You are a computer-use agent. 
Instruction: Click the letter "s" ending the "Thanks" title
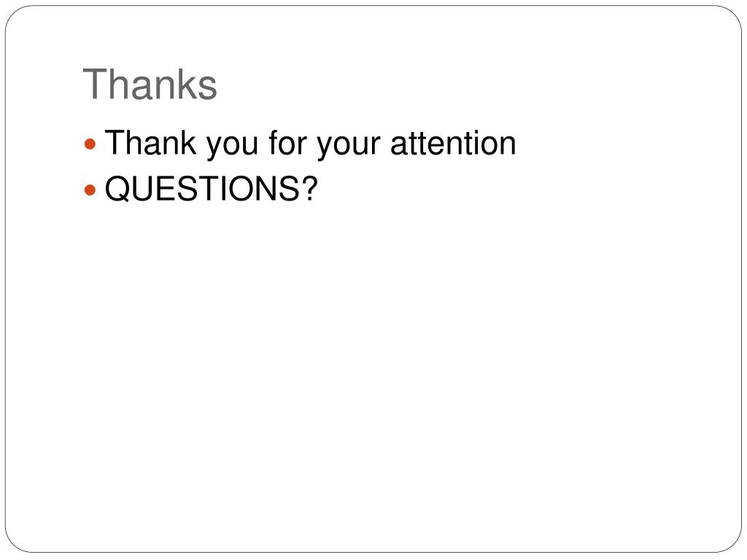tap(207, 88)
